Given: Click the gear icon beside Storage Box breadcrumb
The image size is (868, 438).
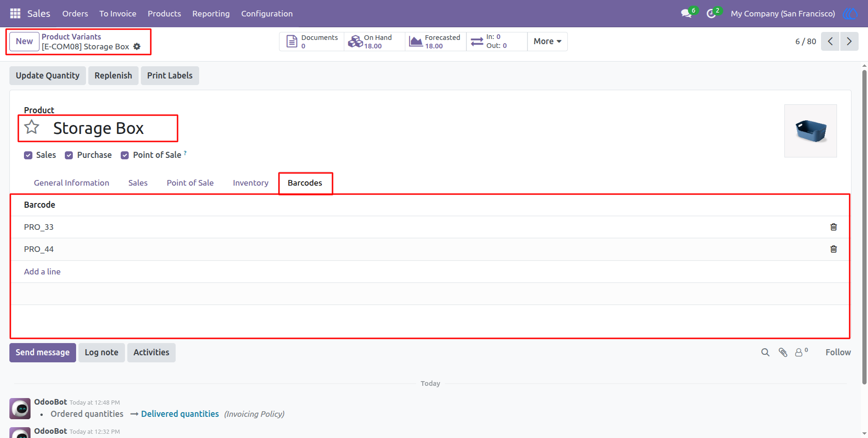Looking at the screenshot, I should click(137, 47).
